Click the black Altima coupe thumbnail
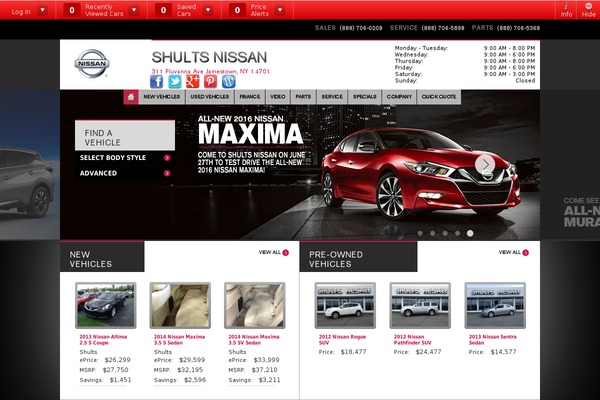The width and height of the screenshot is (600, 400). coord(106,305)
